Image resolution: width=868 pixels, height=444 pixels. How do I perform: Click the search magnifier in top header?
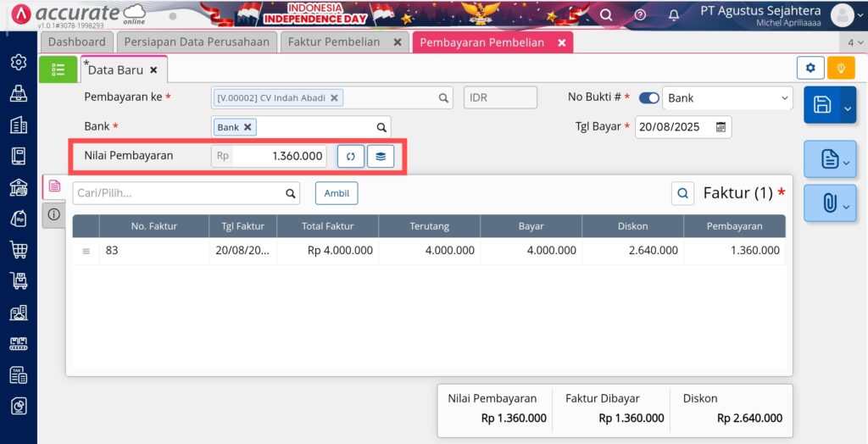(606, 15)
